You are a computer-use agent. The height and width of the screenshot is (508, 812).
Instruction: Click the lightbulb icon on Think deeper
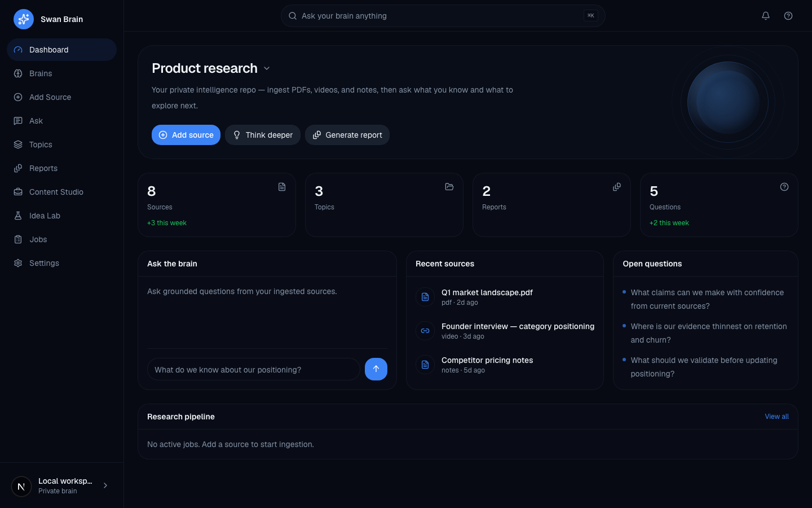tap(237, 135)
